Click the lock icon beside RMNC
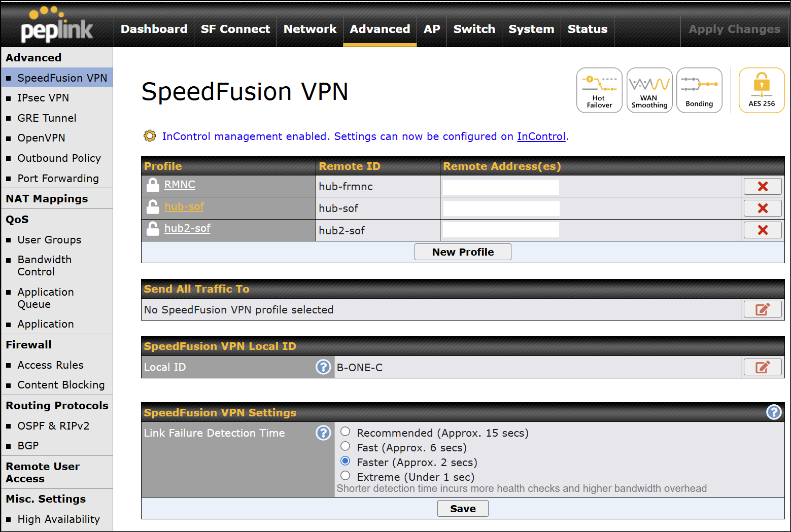The height and width of the screenshot is (532, 791). point(153,185)
